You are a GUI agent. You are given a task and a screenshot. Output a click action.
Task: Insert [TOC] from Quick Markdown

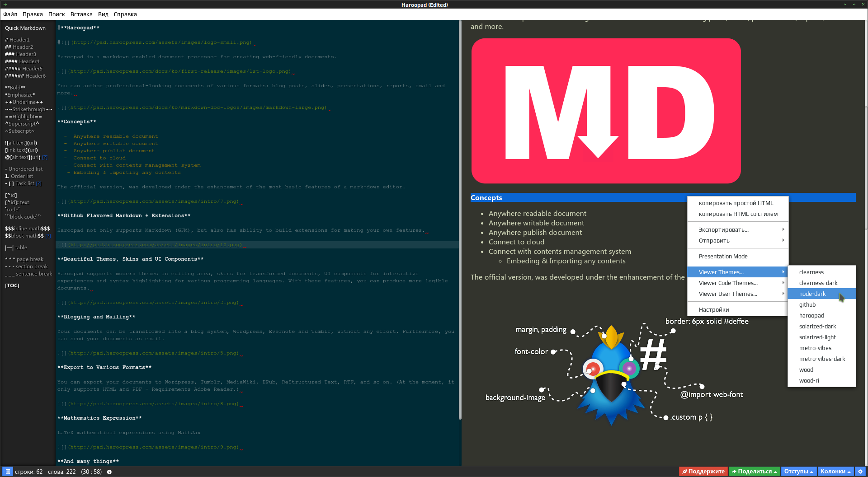pyautogui.click(x=12, y=285)
